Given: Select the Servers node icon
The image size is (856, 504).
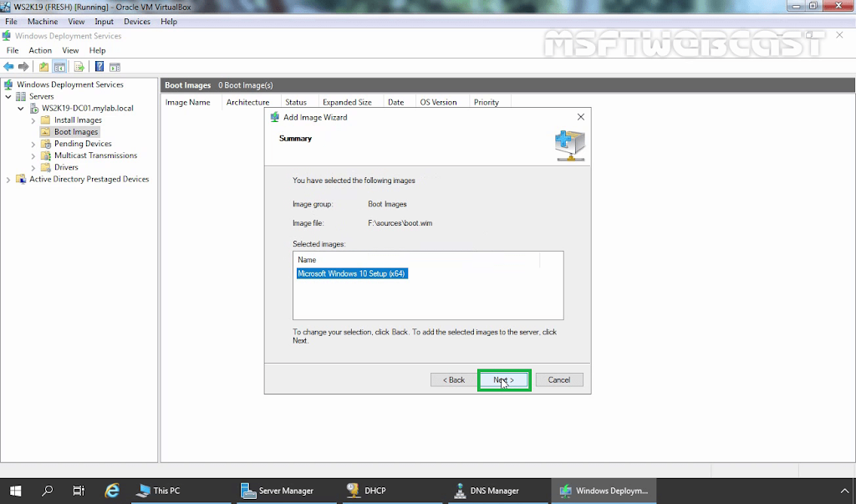Looking at the screenshot, I should [x=21, y=96].
